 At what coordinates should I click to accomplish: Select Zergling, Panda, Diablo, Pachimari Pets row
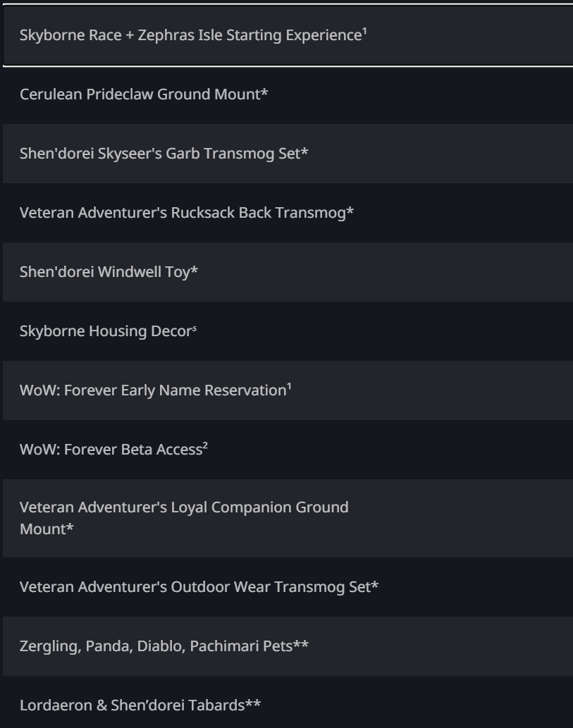(x=288, y=646)
